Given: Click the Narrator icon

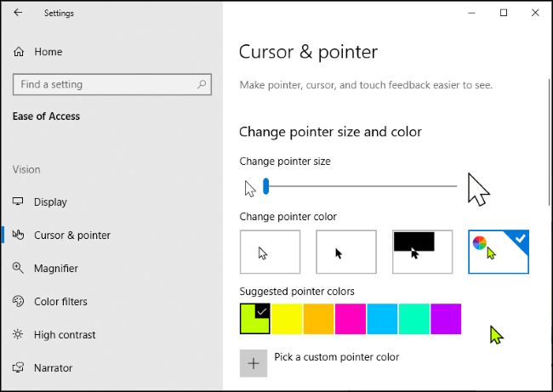Looking at the screenshot, I should pos(18,367).
